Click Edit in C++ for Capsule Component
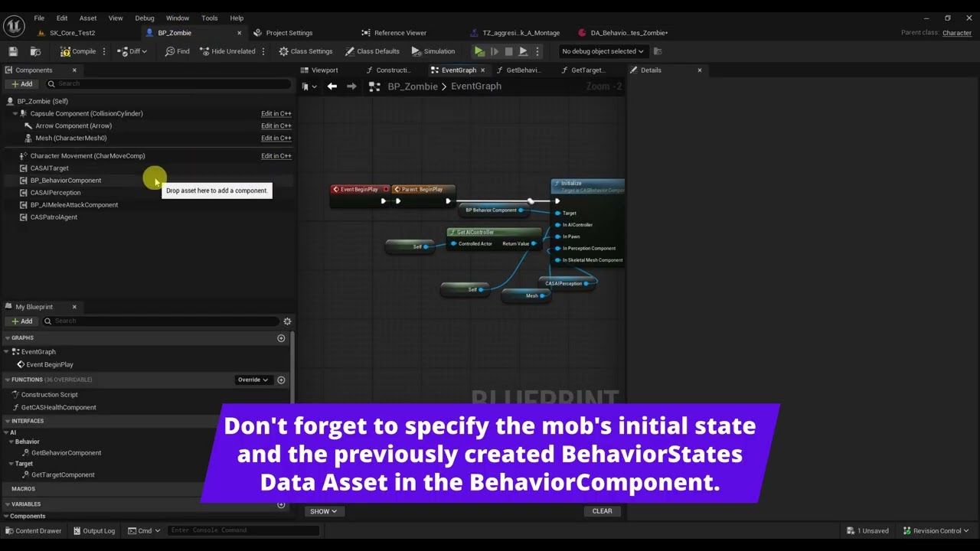Screen dimensions: 980x551 coord(276,113)
